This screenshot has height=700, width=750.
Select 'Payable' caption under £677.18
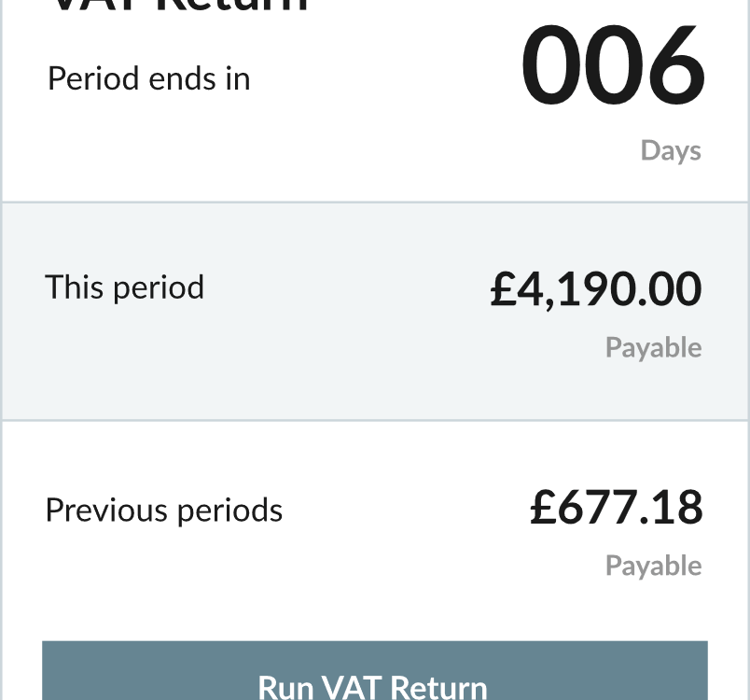653,566
